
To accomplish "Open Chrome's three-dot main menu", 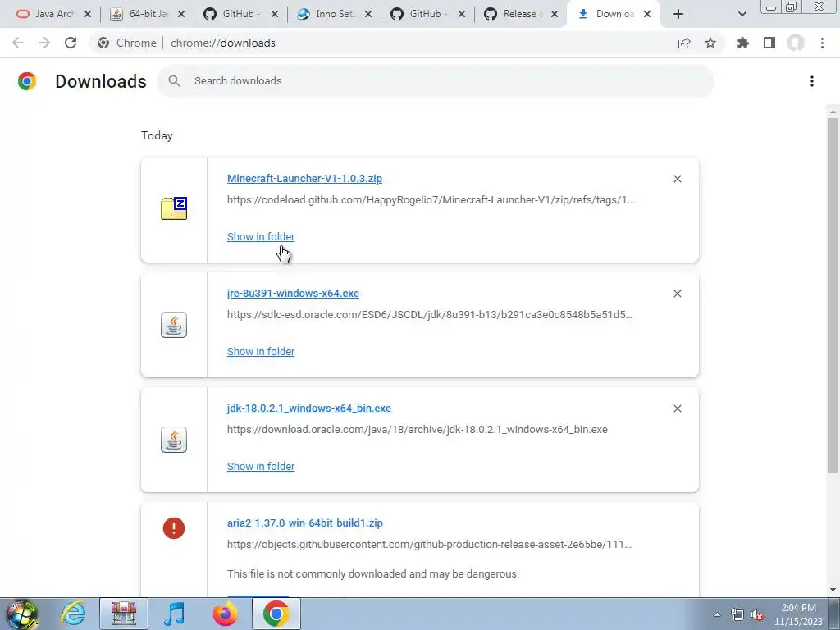I will coord(822,43).
